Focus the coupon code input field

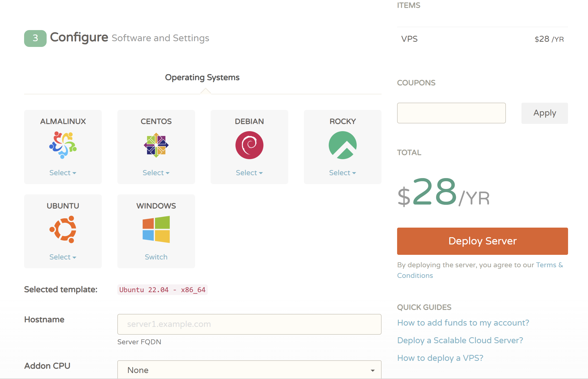coord(451,113)
